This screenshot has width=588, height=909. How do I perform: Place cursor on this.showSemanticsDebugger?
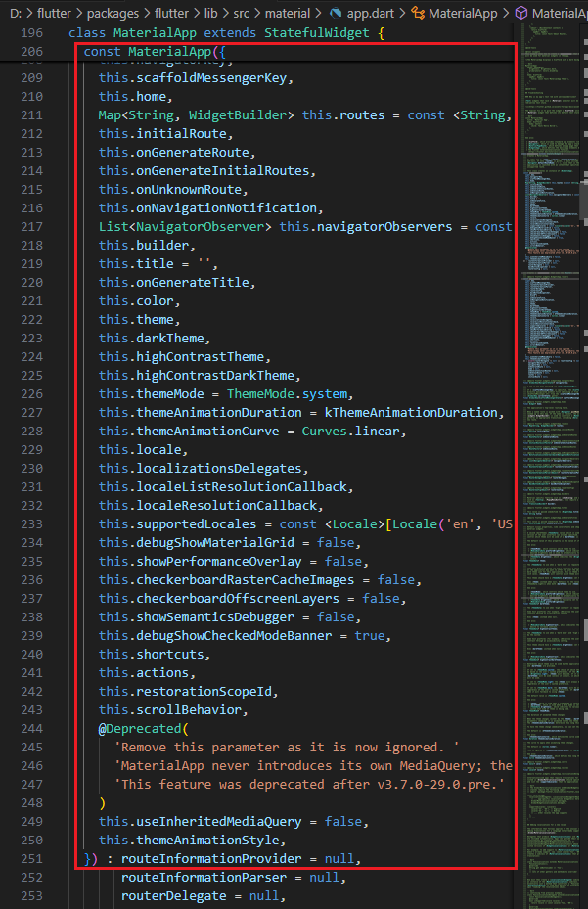(x=196, y=616)
